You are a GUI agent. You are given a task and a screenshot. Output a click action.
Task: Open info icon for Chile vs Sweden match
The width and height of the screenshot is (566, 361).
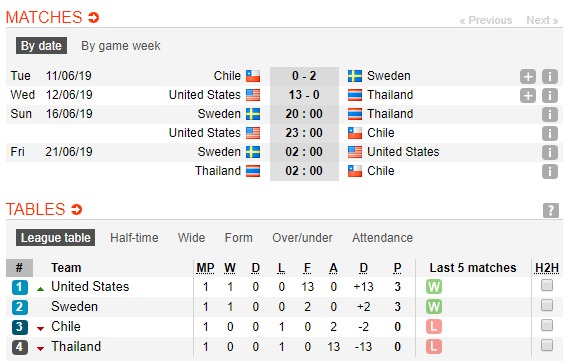550,77
